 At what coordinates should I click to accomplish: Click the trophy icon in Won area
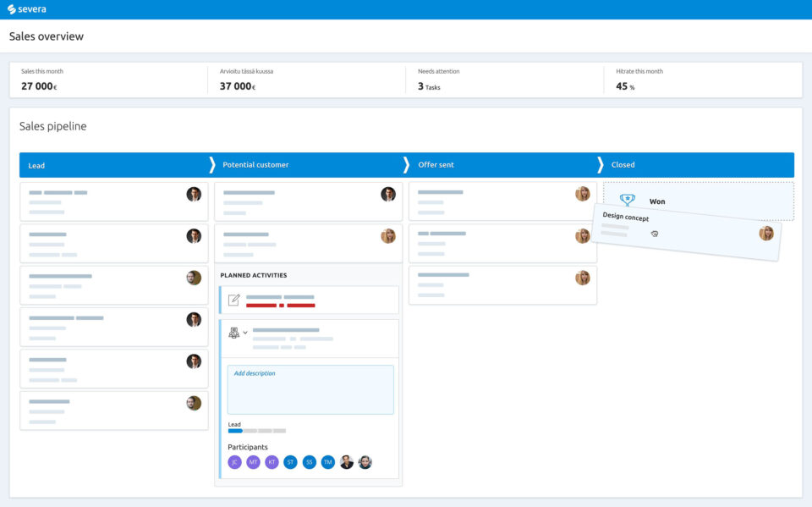[627, 200]
